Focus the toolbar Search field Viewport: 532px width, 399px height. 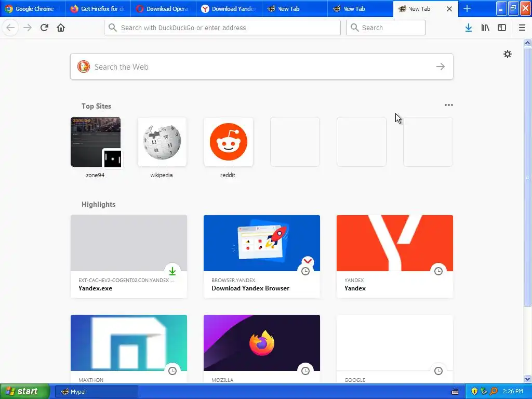[x=385, y=28]
